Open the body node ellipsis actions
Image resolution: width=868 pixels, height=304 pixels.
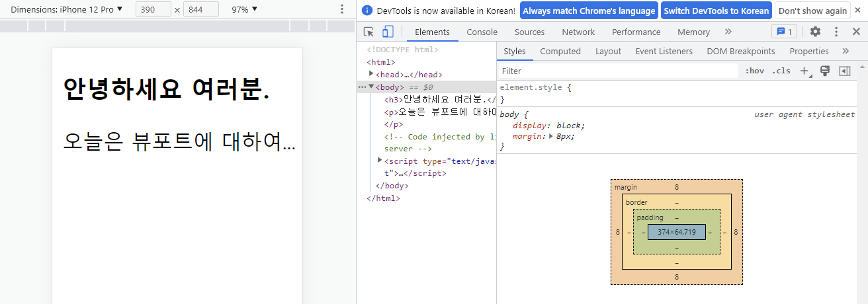click(x=361, y=87)
